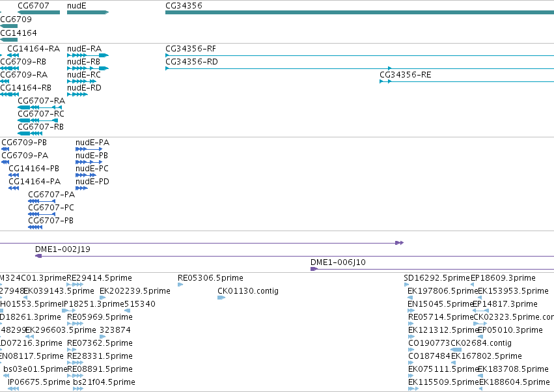Select protein CG6709-PB label
Image resolution: width=554 pixels, height=392 pixels.
tap(24, 143)
